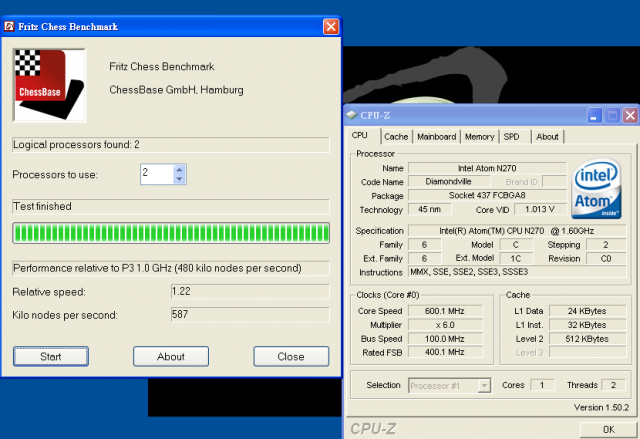The width and height of the screenshot is (640, 439).
Task: Click the ChessBase logo image
Action: click(x=49, y=85)
